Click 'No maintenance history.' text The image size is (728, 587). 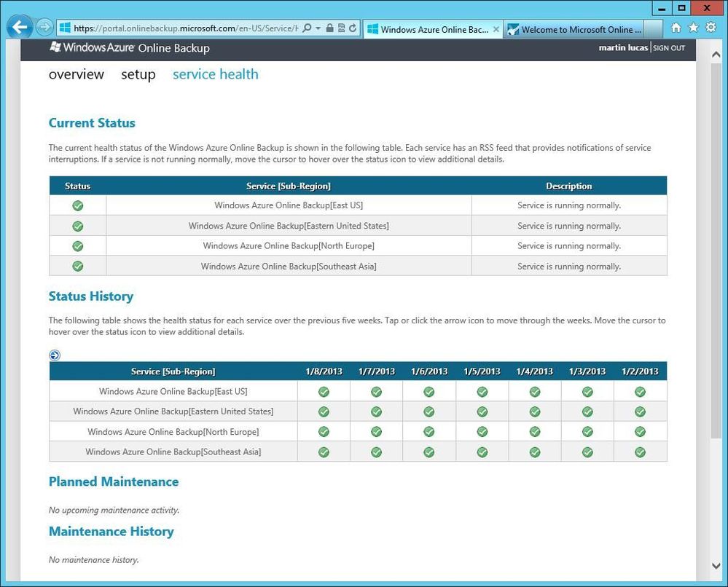[94, 559]
